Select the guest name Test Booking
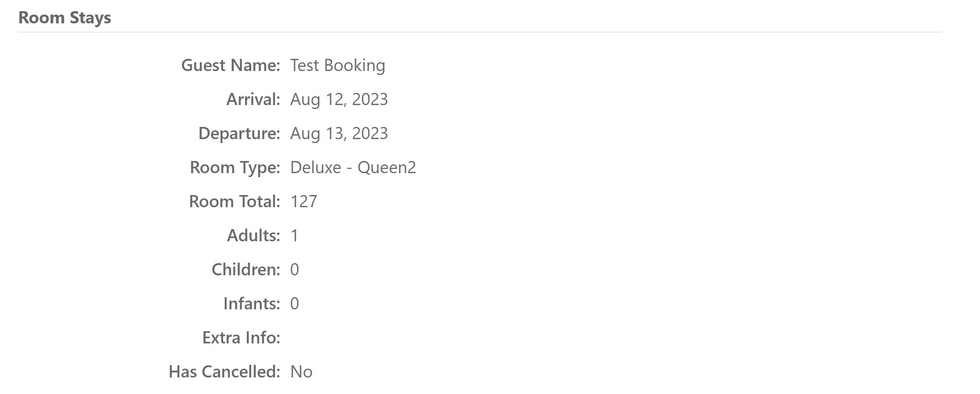980x394 pixels. (x=338, y=65)
